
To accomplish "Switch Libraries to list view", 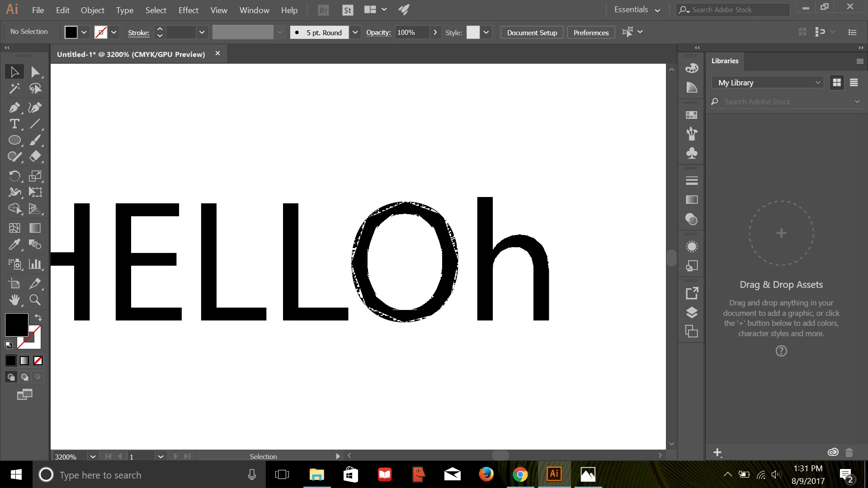I will 854,83.
